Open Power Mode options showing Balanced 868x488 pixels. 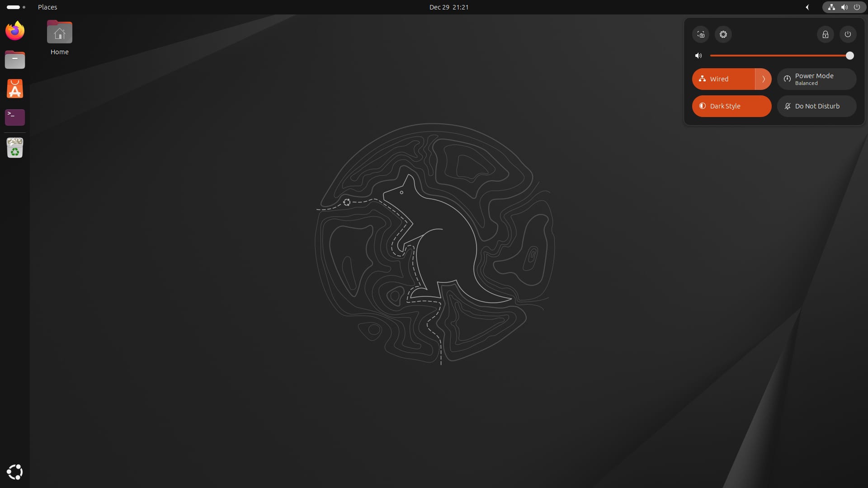coord(816,79)
